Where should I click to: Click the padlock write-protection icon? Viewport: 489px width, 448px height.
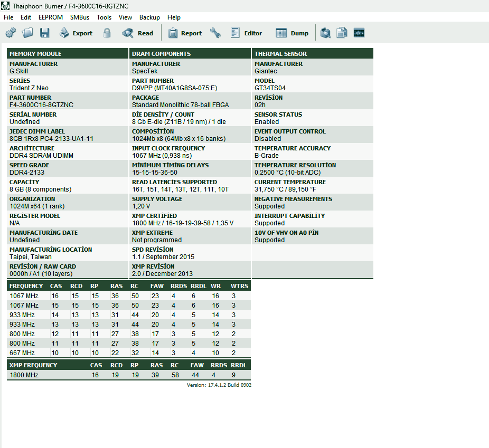[107, 33]
